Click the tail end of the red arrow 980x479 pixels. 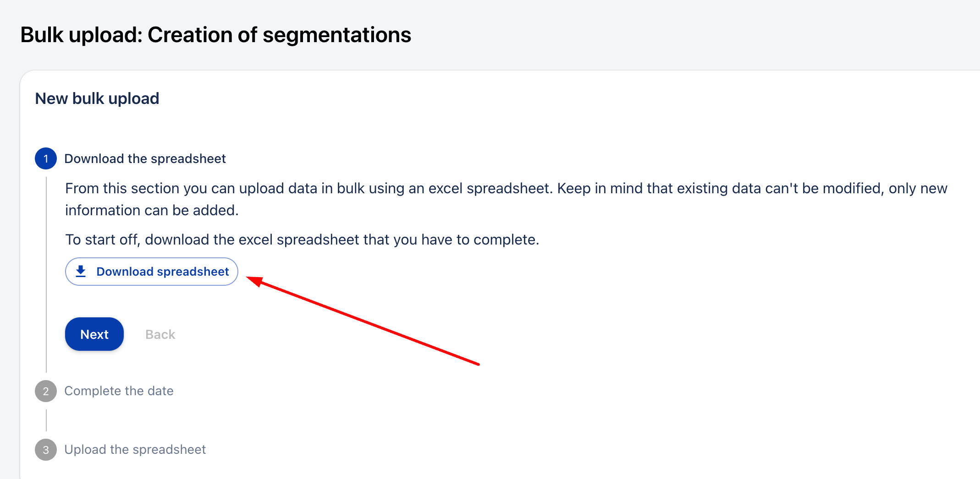click(477, 364)
